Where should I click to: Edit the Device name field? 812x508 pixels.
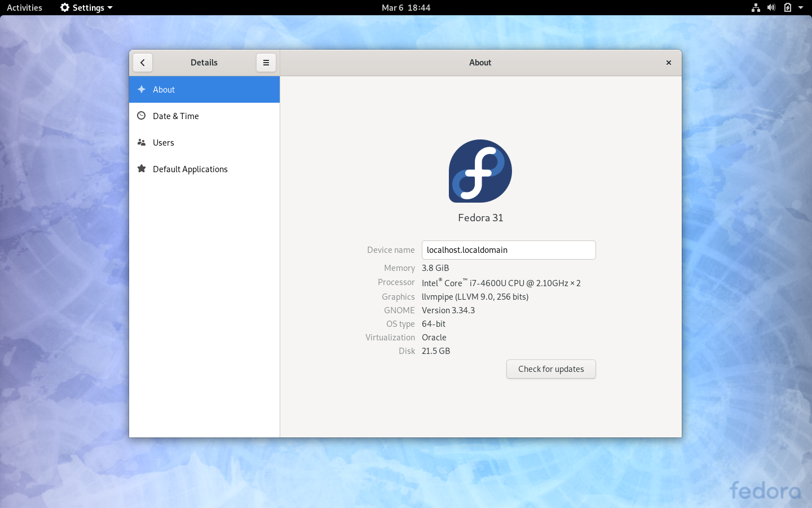pyautogui.click(x=509, y=250)
